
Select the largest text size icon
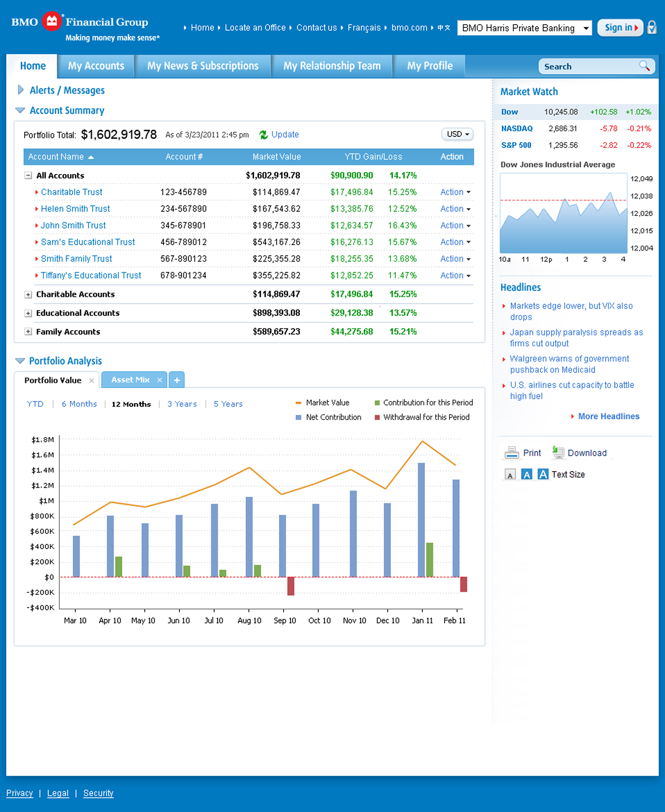(543, 474)
